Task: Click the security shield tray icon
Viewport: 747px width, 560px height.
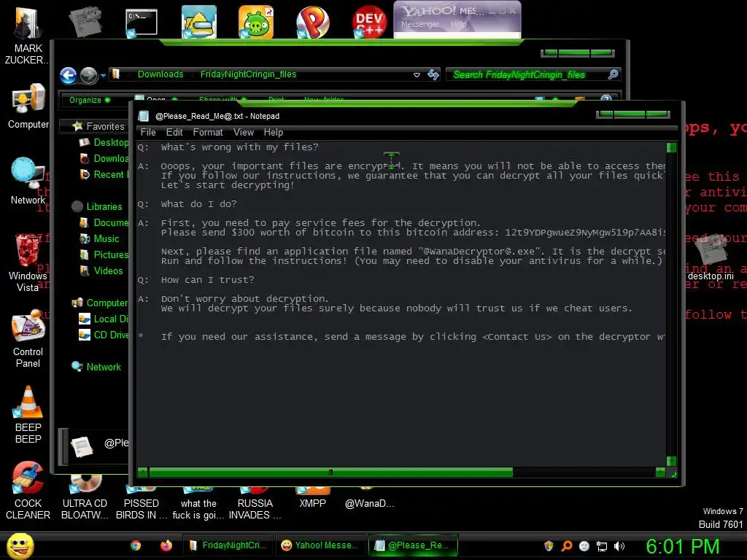Action: tap(549, 545)
